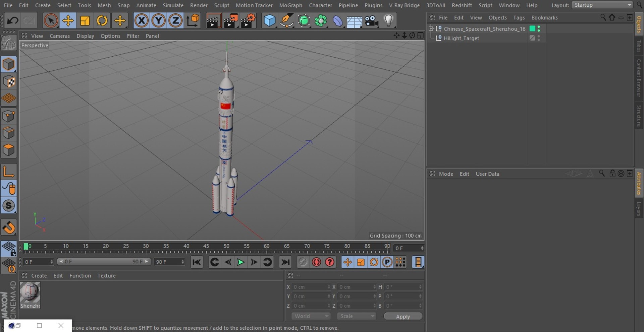The height and width of the screenshot is (332, 644).
Task: Open the viewport Cameras menu
Action: coord(60,36)
